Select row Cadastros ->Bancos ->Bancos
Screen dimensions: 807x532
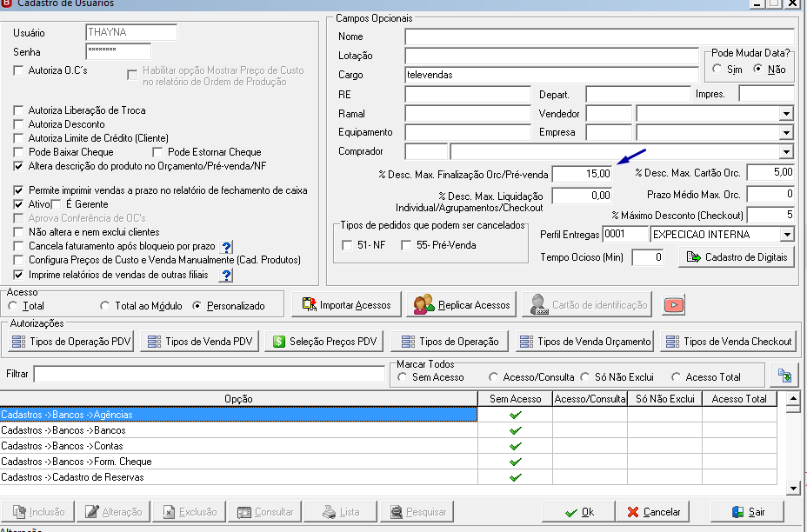click(239, 430)
